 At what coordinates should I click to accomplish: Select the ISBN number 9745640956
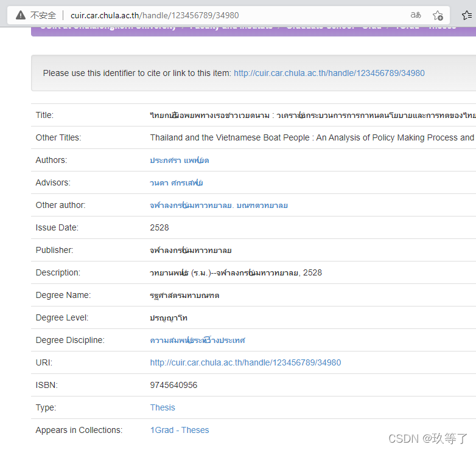click(173, 385)
